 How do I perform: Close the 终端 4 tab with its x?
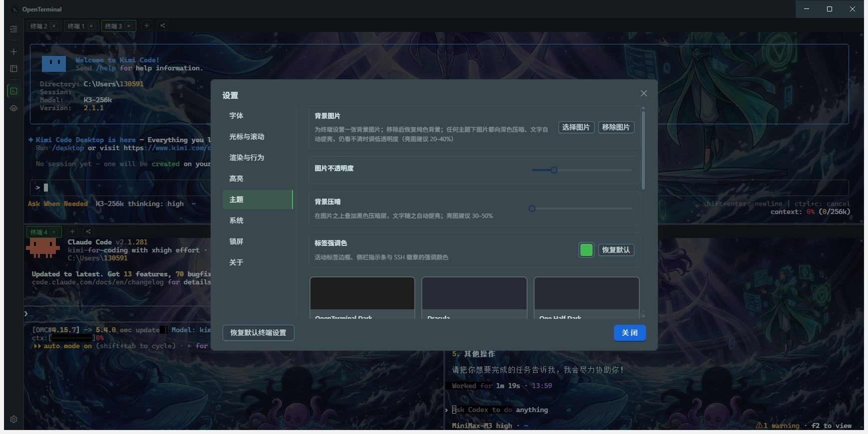click(x=54, y=232)
